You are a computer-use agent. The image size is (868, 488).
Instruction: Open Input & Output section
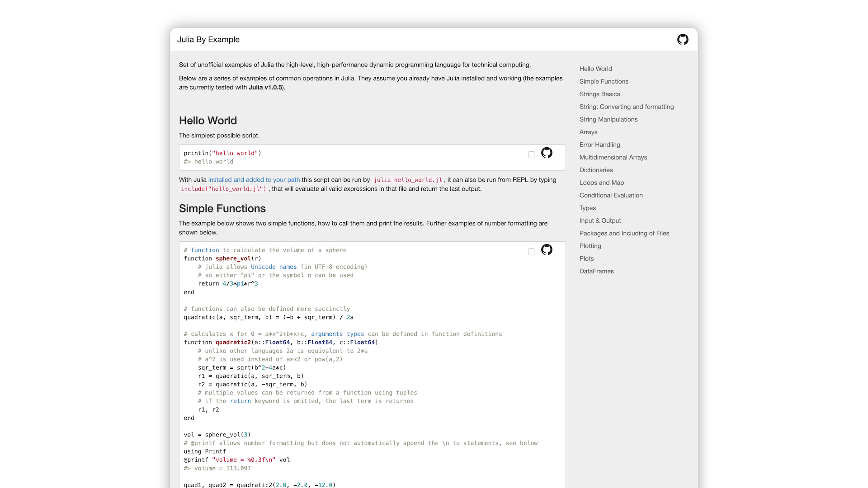tap(600, 221)
